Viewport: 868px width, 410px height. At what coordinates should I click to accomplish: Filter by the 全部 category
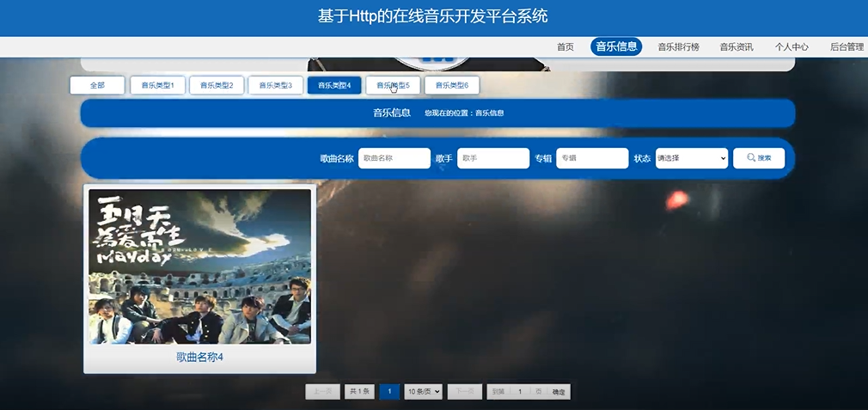click(97, 85)
